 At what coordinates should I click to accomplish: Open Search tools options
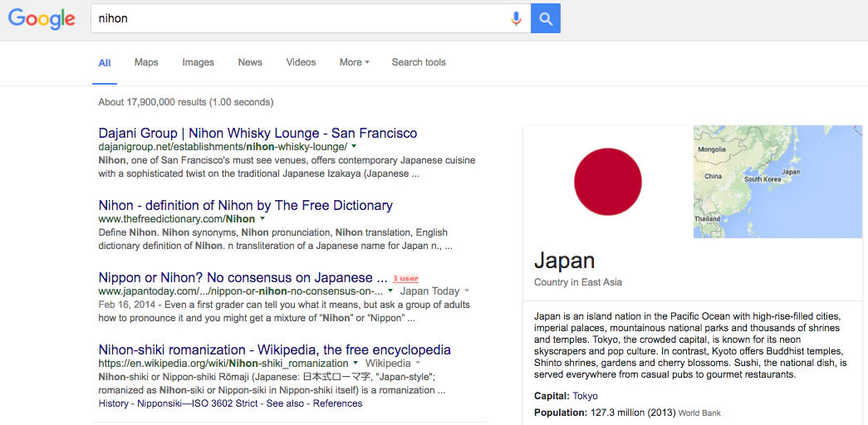tap(419, 62)
